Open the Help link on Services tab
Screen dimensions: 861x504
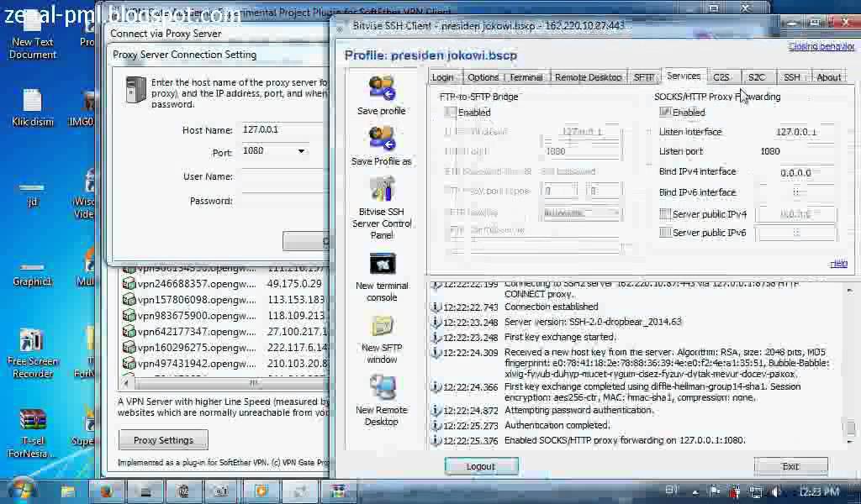coord(838,264)
